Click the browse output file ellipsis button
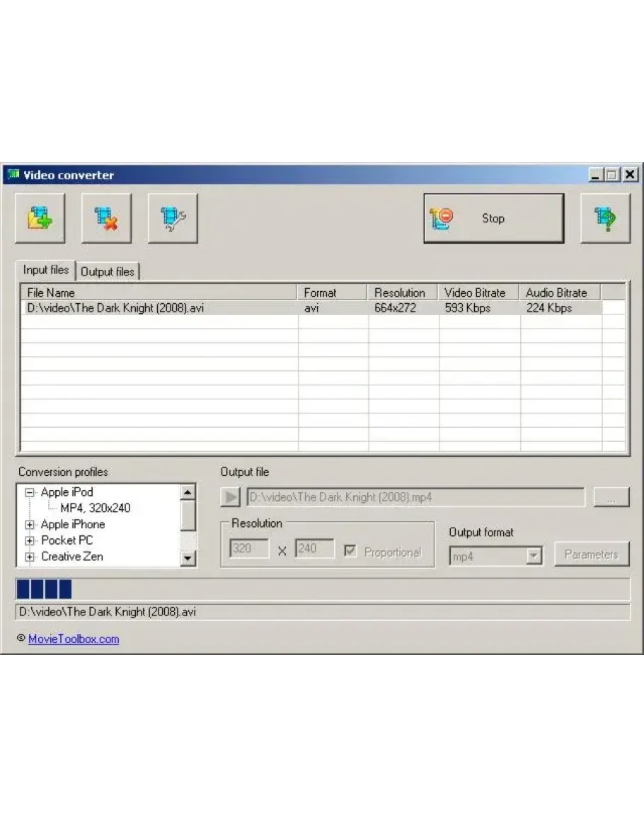This screenshot has width=644, height=818. (611, 497)
